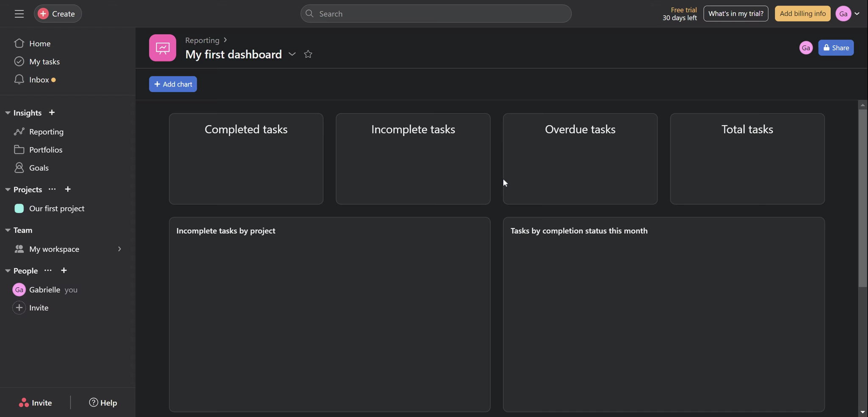Add new item next to Insights
The width and height of the screenshot is (868, 417).
[x=52, y=112]
